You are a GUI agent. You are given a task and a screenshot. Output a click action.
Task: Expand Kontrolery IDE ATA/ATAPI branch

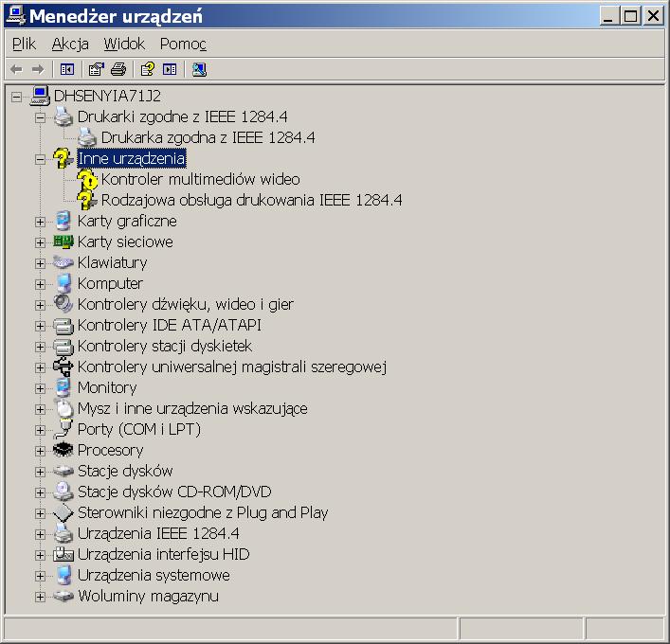(40, 327)
